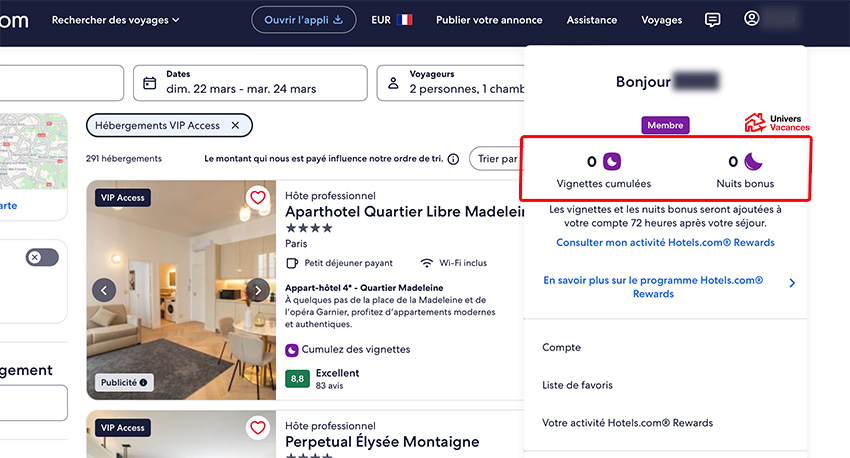Expand Hotels.com Rewards program details chevron
The width and height of the screenshot is (850, 458).
coord(792,283)
